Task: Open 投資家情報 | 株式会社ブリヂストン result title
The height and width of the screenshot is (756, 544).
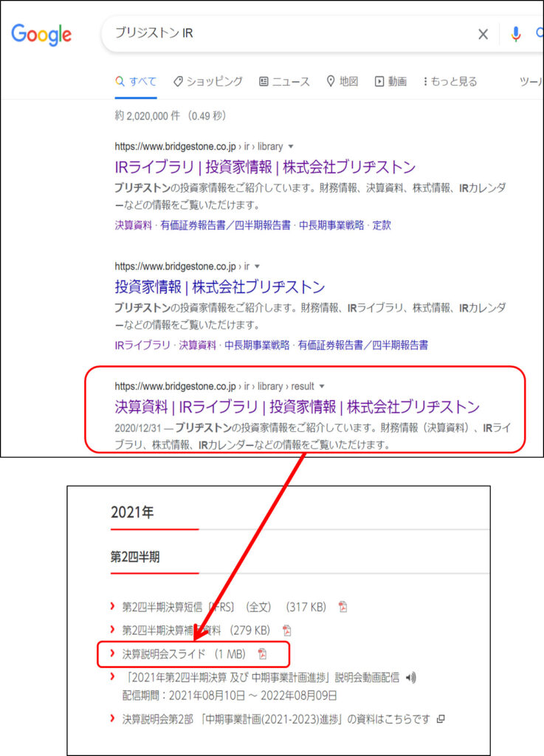Action: click(220, 287)
